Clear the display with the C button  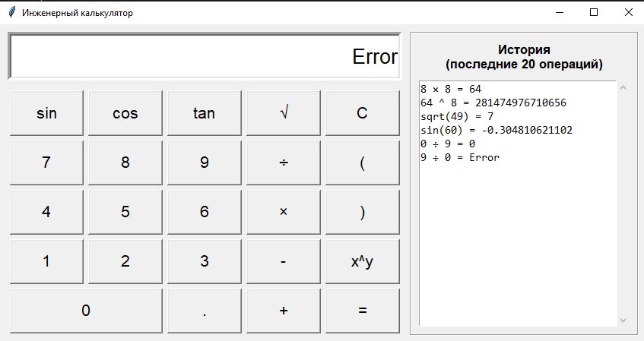click(x=362, y=113)
